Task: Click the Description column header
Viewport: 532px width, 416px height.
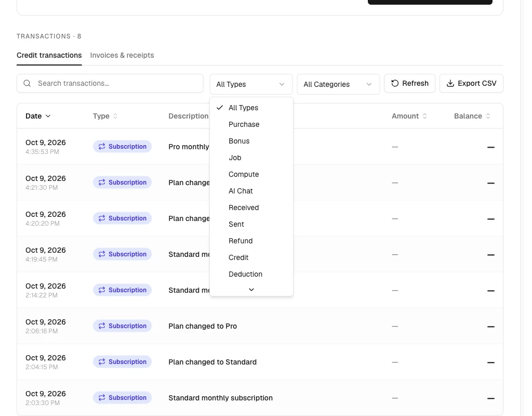Action: 188,116
